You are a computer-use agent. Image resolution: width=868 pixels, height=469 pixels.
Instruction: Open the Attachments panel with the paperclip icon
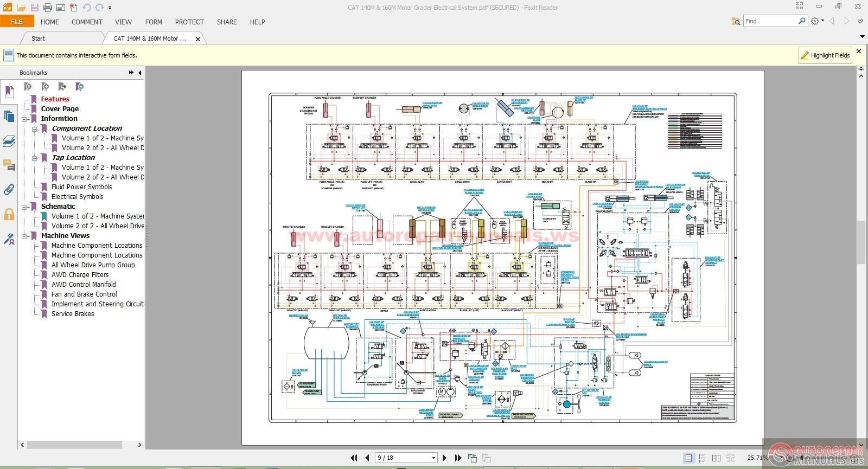click(x=9, y=190)
